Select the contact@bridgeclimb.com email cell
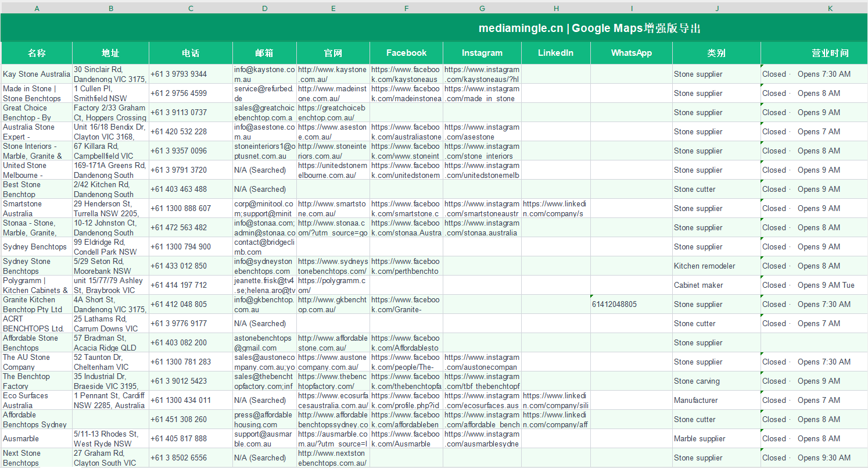This screenshot has width=868, height=468. (x=264, y=246)
